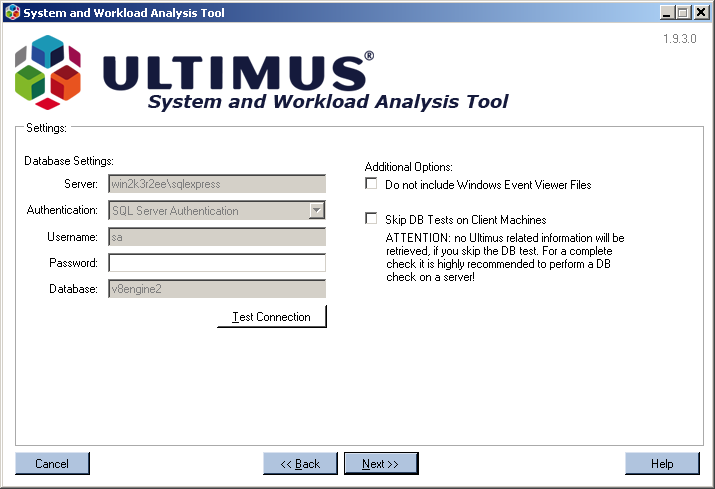Click the Username field showing sa
Screen dimensions: 715x489
point(217,237)
